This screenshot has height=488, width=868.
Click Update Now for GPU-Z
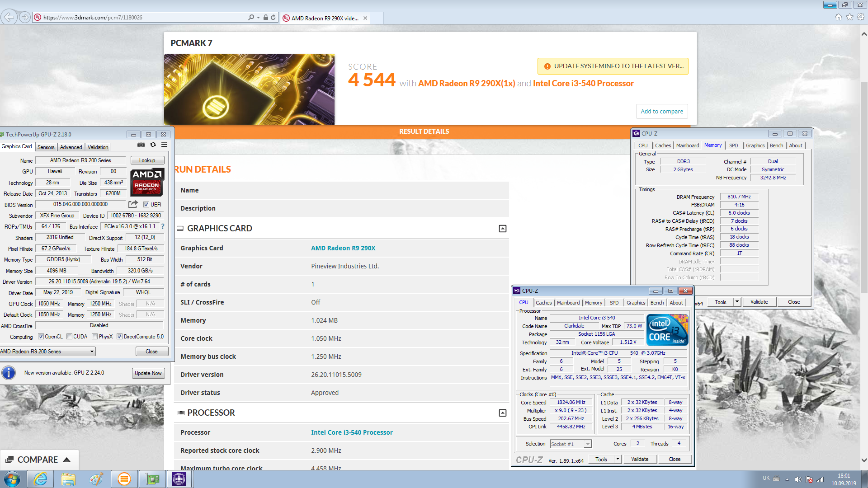tap(148, 373)
